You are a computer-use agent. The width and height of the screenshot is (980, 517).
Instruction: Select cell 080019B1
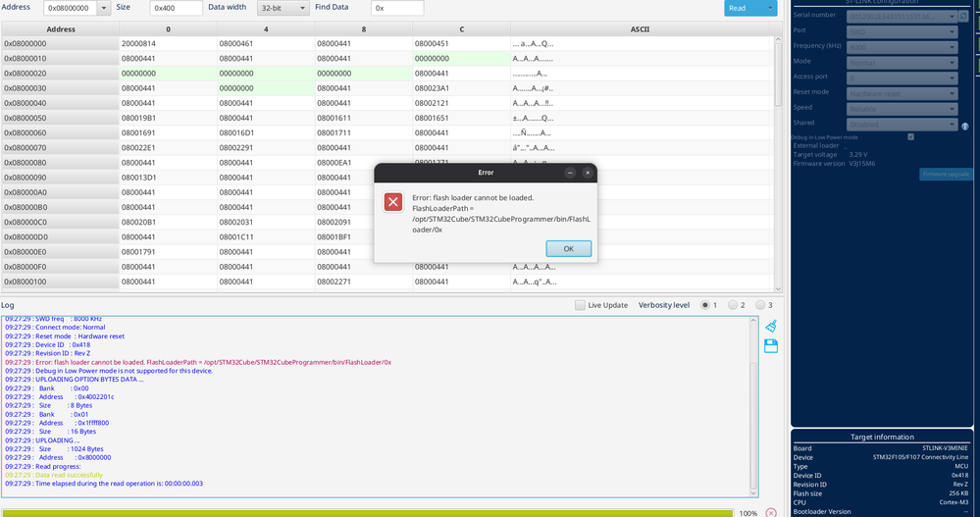click(168, 118)
